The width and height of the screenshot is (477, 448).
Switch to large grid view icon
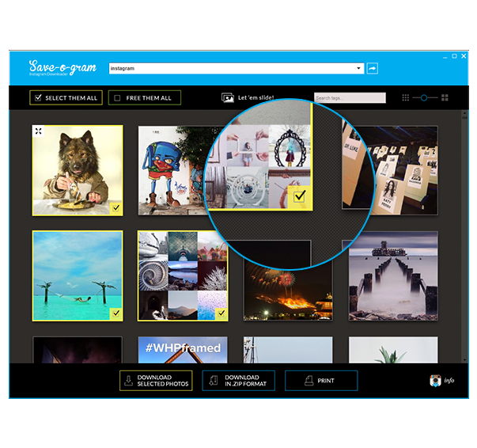point(445,98)
